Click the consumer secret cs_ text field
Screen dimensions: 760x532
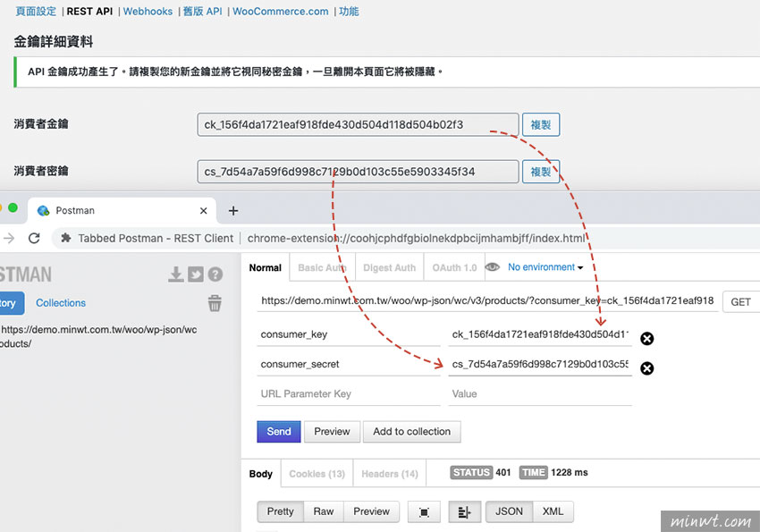coord(358,172)
